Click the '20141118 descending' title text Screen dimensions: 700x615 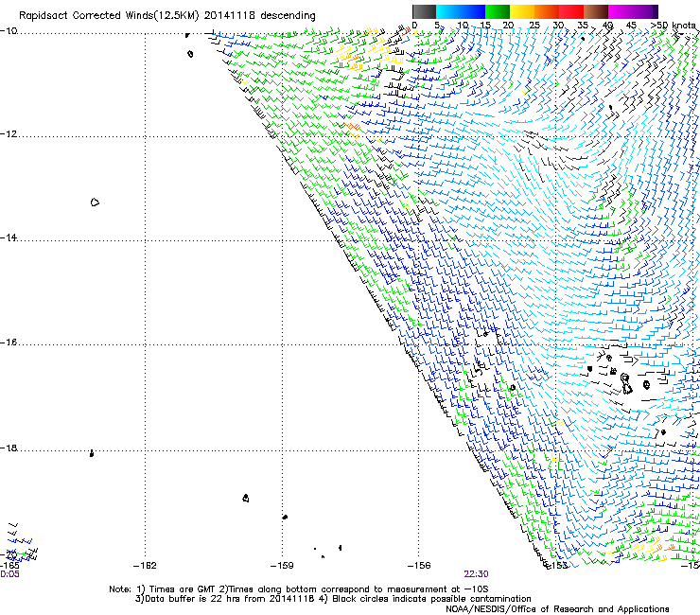pyautogui.click(x=260, y=16)
